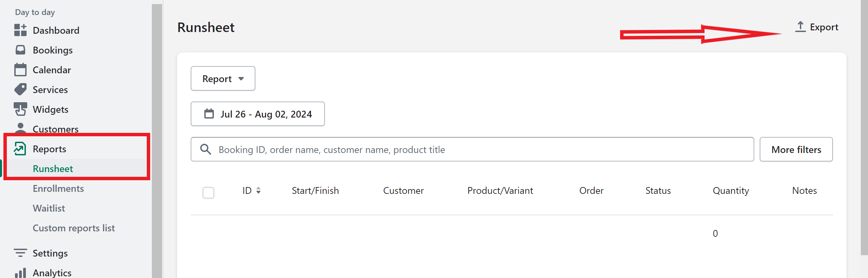Click the Day to day section label
This screenshot has height=278, width=868.
[x=35, y=12]
